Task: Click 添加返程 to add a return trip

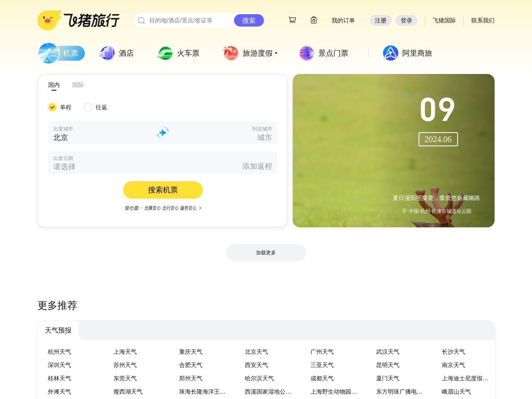Action: point(257,166)
